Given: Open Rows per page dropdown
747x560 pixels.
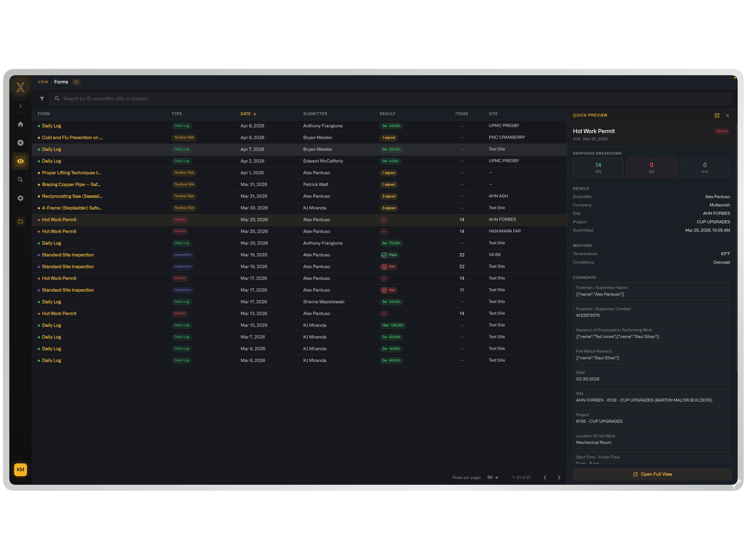Looking at the screenshot, I should [493, 478].
